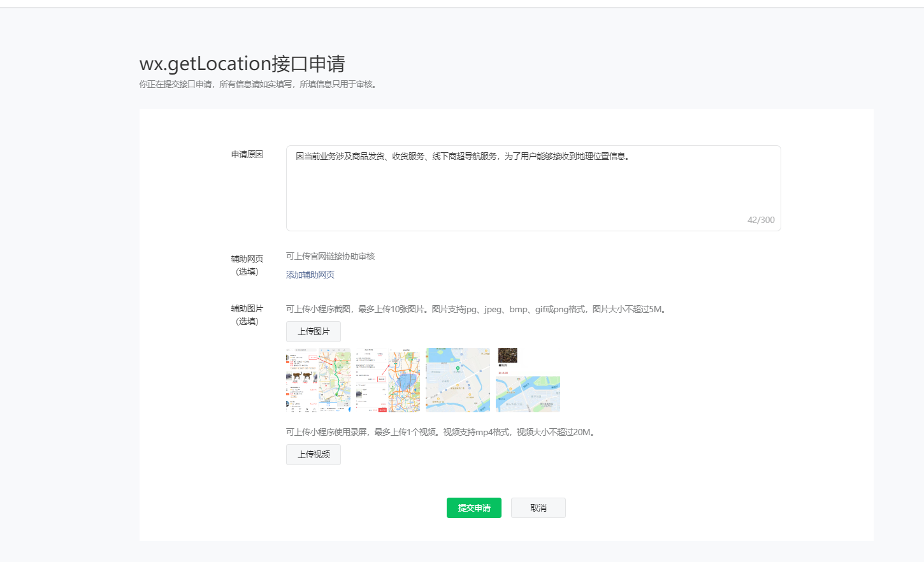Click the 辅助网页 (选填) label
924x562 pixels.
click(x=247, y=265)
